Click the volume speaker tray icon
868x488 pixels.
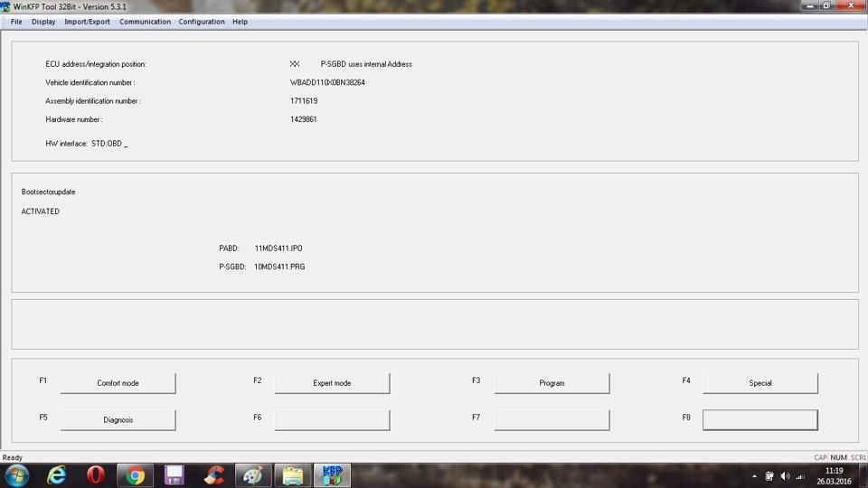(784, 476)
